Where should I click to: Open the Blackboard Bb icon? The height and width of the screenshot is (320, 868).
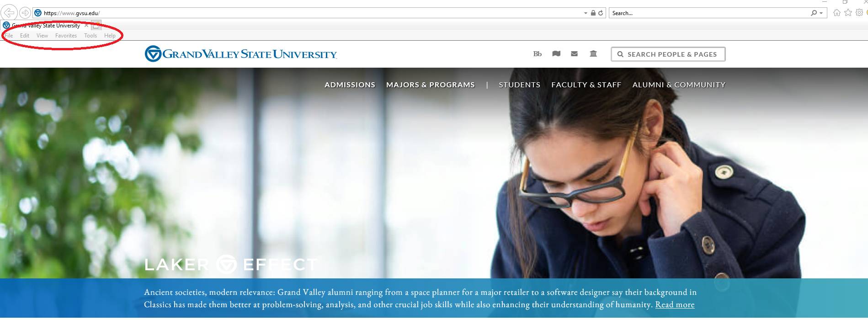[x=538, y=54]
